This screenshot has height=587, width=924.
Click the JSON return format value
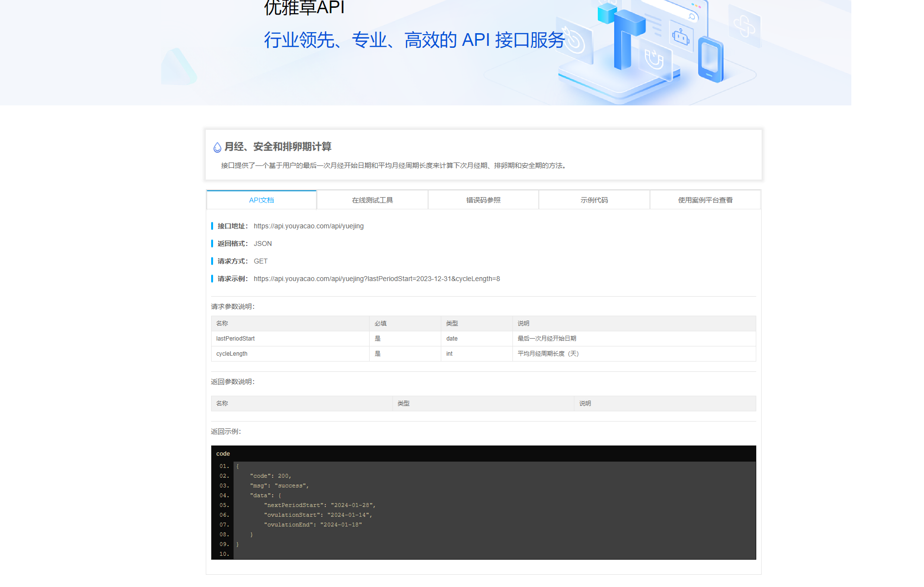coord(263,243)
